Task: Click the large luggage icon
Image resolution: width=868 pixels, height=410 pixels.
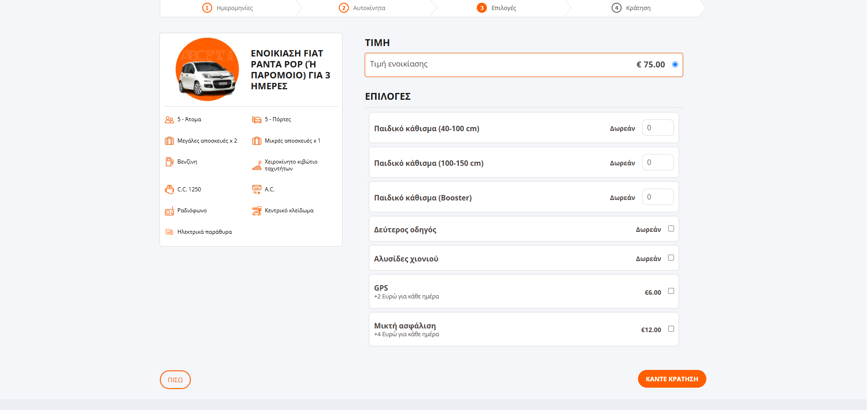Action: 169,141
